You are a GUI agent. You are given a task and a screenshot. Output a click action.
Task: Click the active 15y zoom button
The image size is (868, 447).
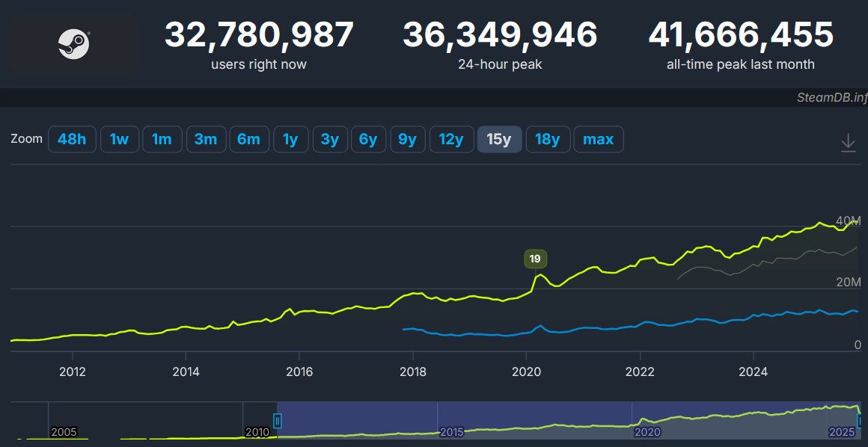pos(499,139)
